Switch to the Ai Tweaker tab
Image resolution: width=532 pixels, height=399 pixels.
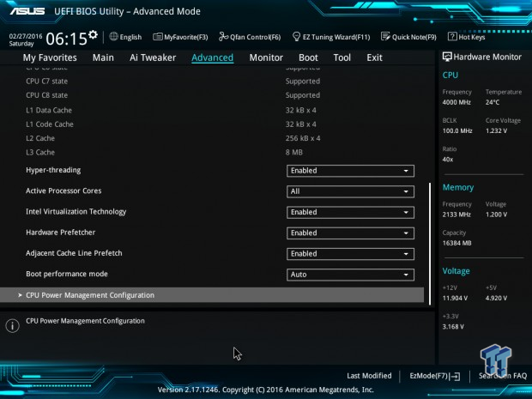click(x=153, y=57)
